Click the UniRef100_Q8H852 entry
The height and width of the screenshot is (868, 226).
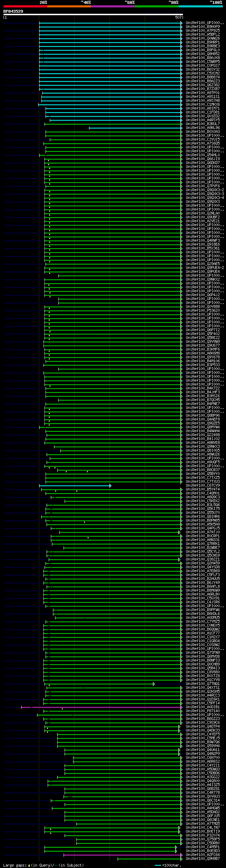[203, 54]
